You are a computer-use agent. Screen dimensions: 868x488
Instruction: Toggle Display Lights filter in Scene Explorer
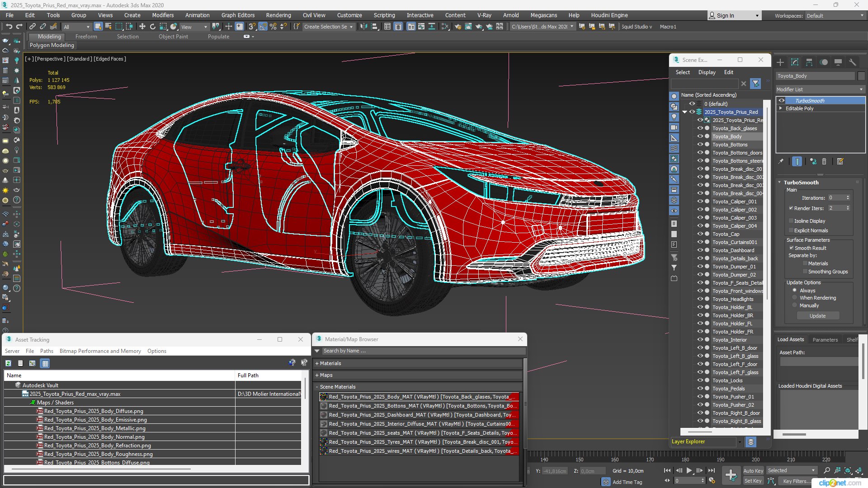pyautogui.click(x=674, y=117)
